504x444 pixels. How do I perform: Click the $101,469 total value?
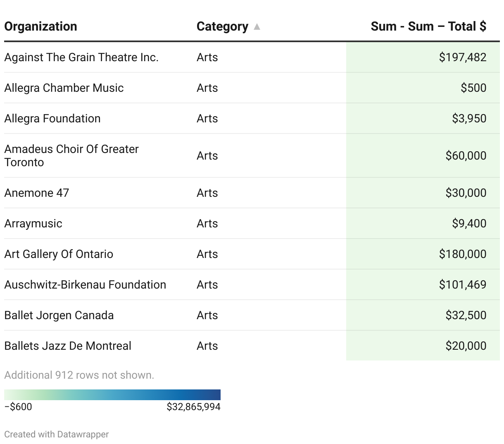coord(462,284)
